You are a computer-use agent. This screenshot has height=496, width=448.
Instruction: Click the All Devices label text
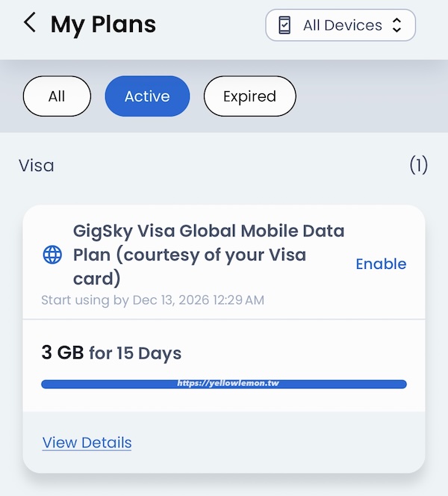click(x=342, y=25)
